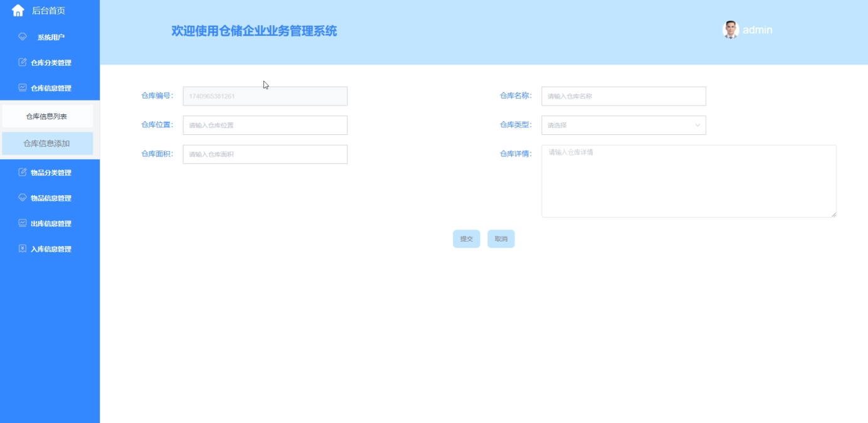Expand the 物品分类管理 menu
This screenshot has height=423, width=868.
tap(50, 173)
